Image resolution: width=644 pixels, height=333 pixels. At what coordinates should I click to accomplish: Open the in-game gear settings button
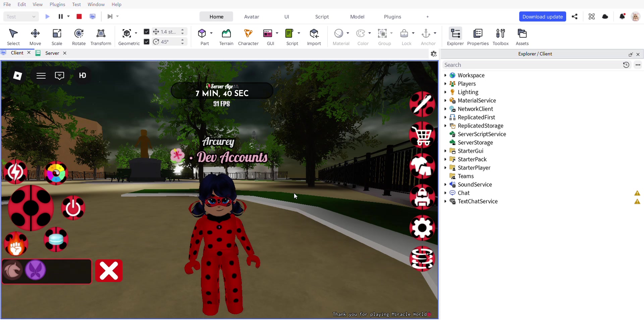(x=422, y=228)
